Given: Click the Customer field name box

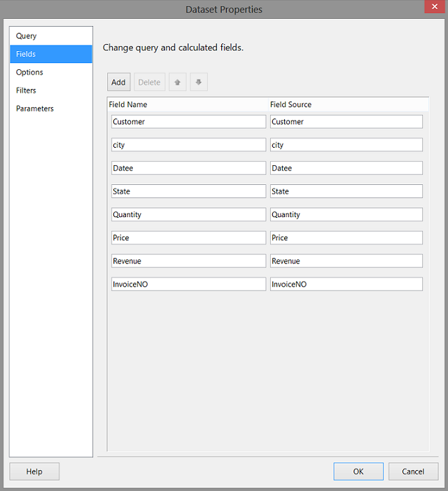Looking at the screenshot, I should pyautogui.click(x=188, y=122).
